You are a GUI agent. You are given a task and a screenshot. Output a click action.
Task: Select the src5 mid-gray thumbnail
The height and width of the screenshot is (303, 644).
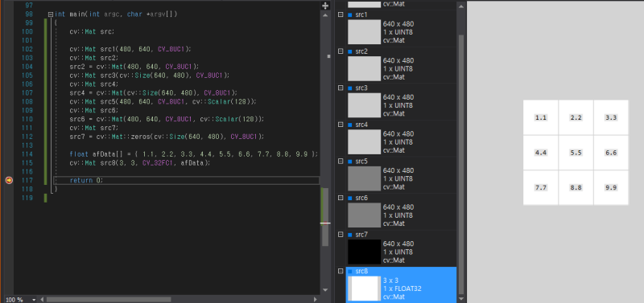point(365,178)
